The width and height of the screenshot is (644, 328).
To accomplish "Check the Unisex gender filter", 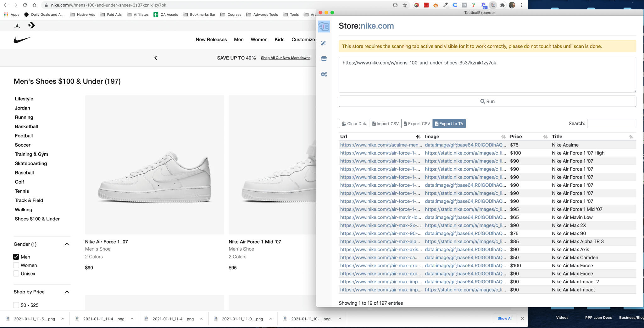I will coord(16,274).
